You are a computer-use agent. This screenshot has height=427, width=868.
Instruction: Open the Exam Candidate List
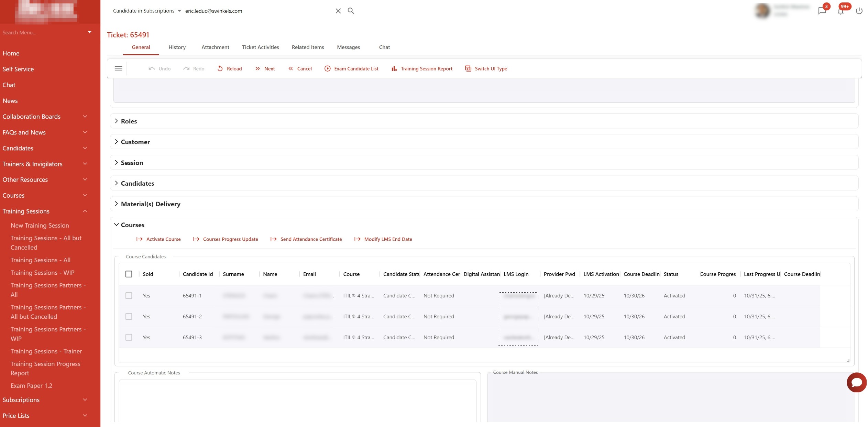coord(328,68)
